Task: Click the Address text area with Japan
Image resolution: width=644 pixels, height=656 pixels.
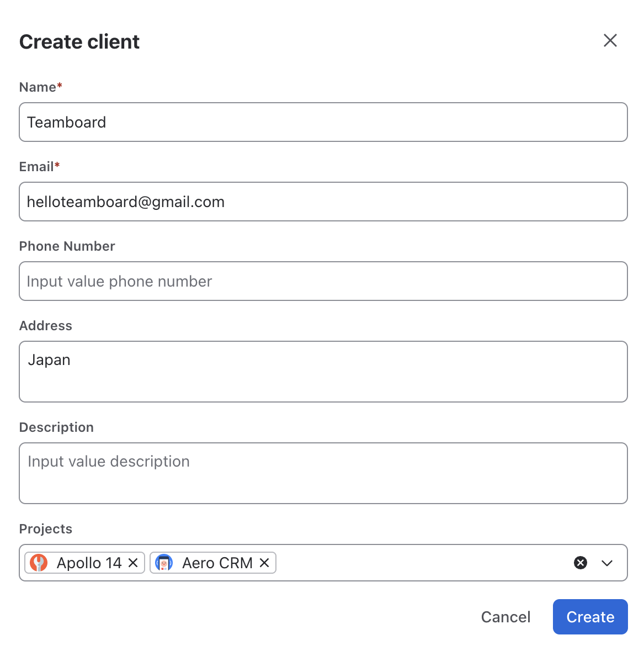Action: coord(323,372)
